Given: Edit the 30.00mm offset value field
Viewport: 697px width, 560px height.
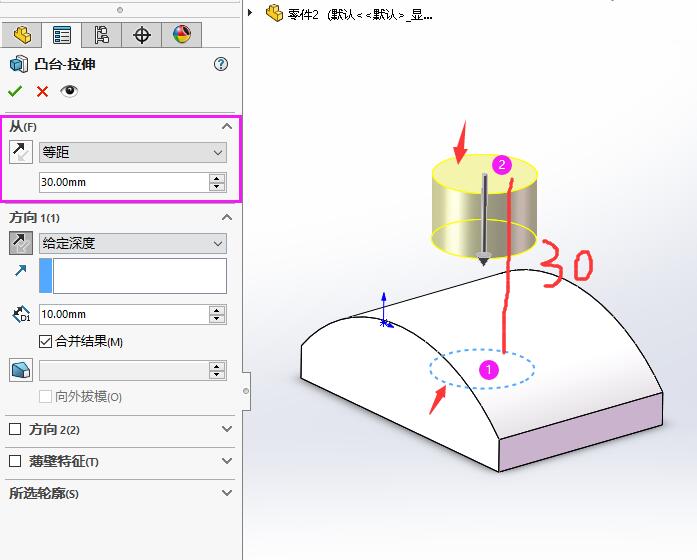Looking at the screenshot, I should (124, 182).
